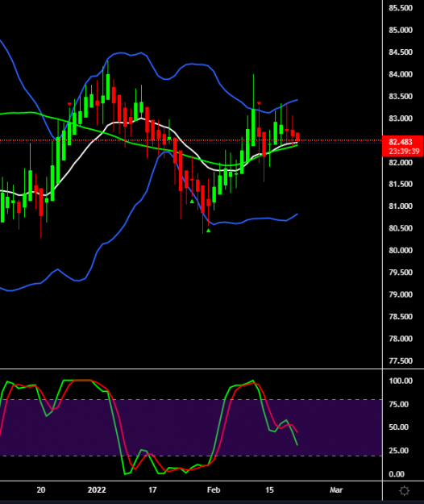Click the '2022' label on time axis

(x=97, y=489)
